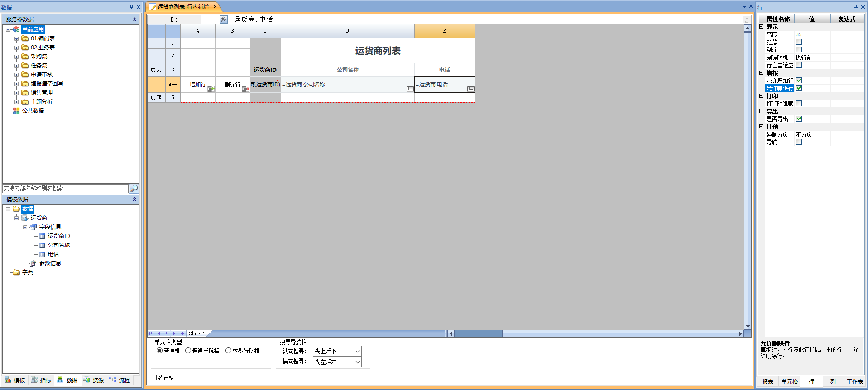Open the 报表 properties tab
Image resolution: width=868 pixels, height=390 pixels.
[x=767, y=381]
